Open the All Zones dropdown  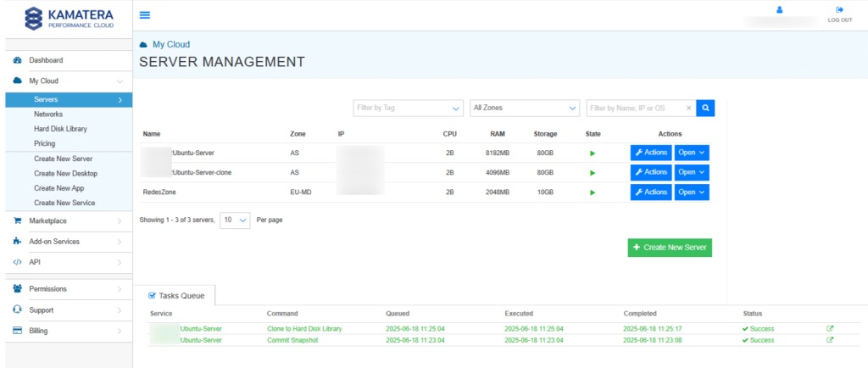[x=524, y=108]
